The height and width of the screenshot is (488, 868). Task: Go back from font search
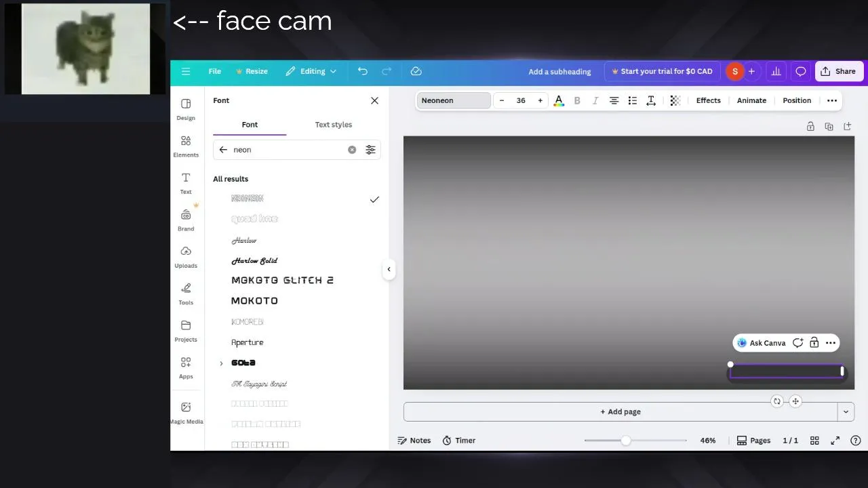point(223,150)
